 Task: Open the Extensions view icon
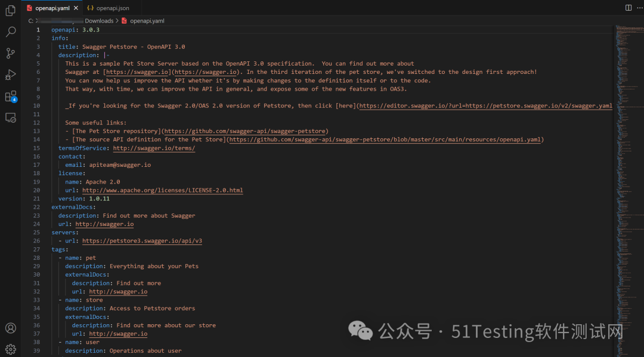(x=11, y=97)
